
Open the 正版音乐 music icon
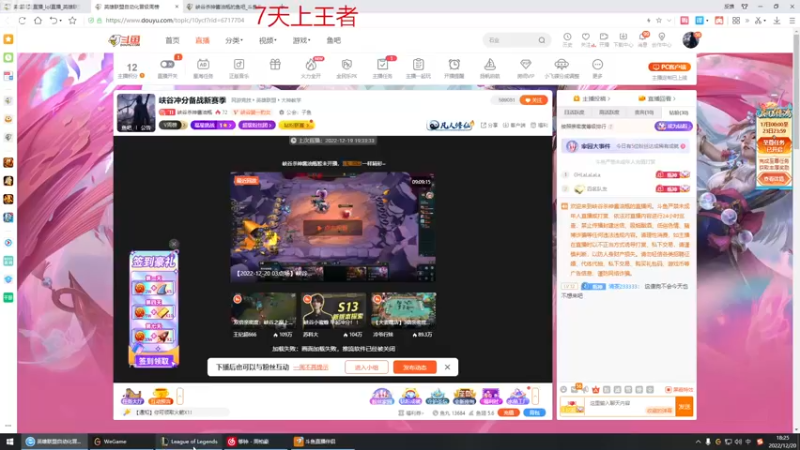(239, 64)
